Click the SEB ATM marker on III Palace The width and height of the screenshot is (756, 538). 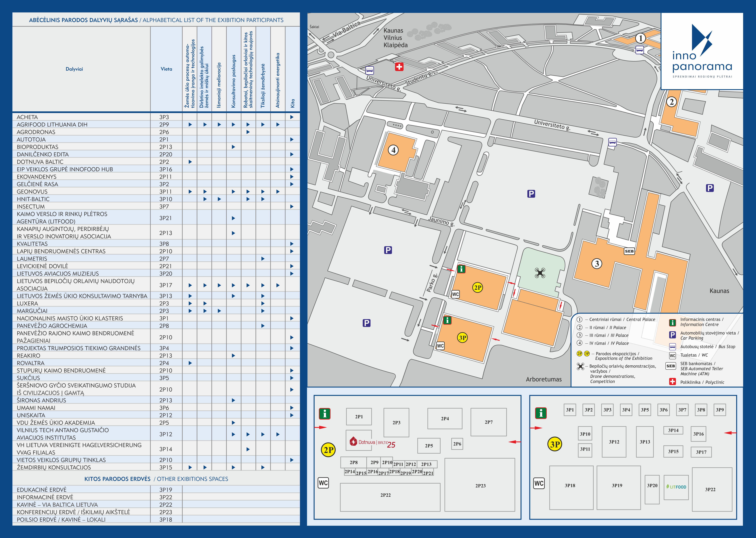tap(629, 251)
